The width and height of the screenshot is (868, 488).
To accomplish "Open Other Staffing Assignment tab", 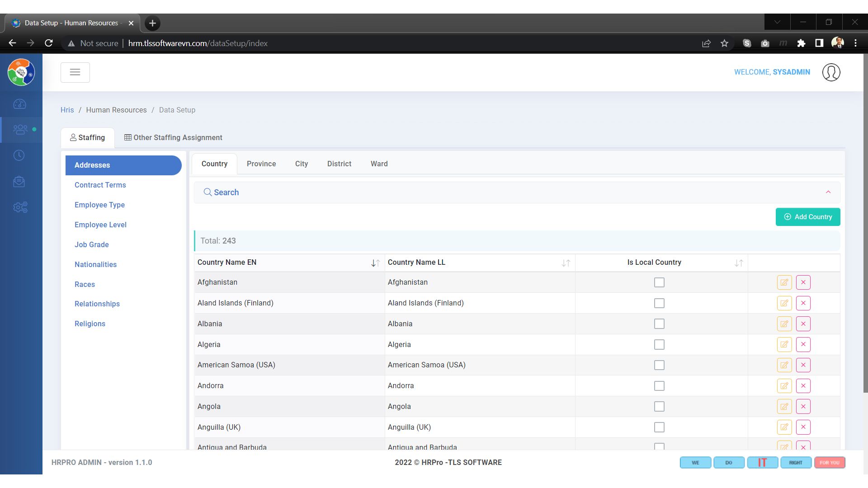I will [x=173, y=138].
